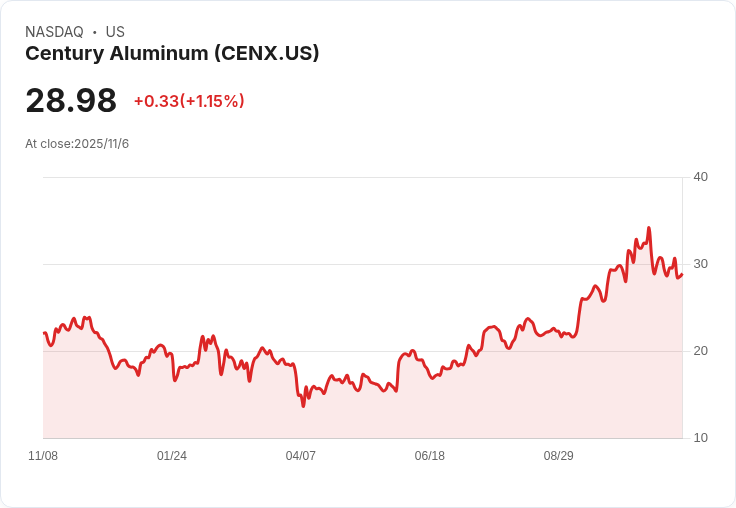Screen dimensions: 736x508
Task: Click the +0.33(+1.15%) price change
Action: click(x=189, y=101)
